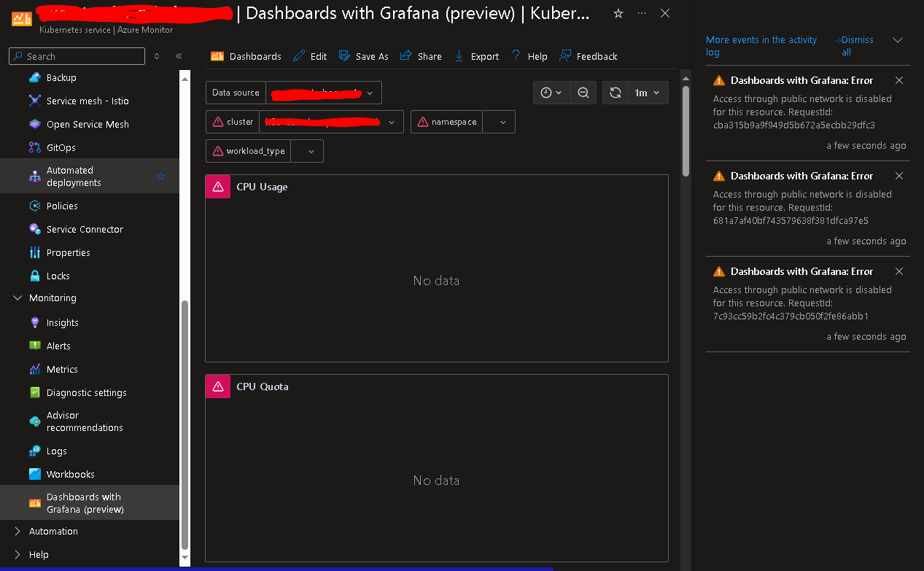The image size is (924, 571).
Task: Open Policies in the sidebar
Action: coord(62,206)
